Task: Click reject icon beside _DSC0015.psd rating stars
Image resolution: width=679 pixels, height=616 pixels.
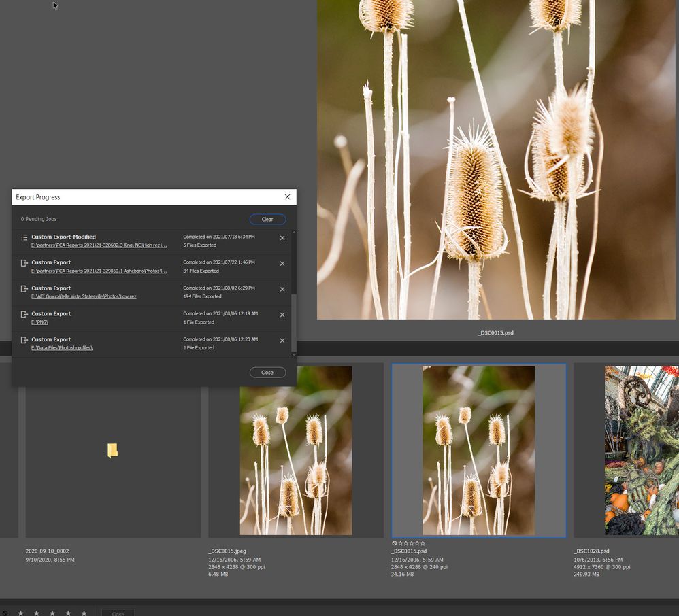Action: tap(395, 543)
